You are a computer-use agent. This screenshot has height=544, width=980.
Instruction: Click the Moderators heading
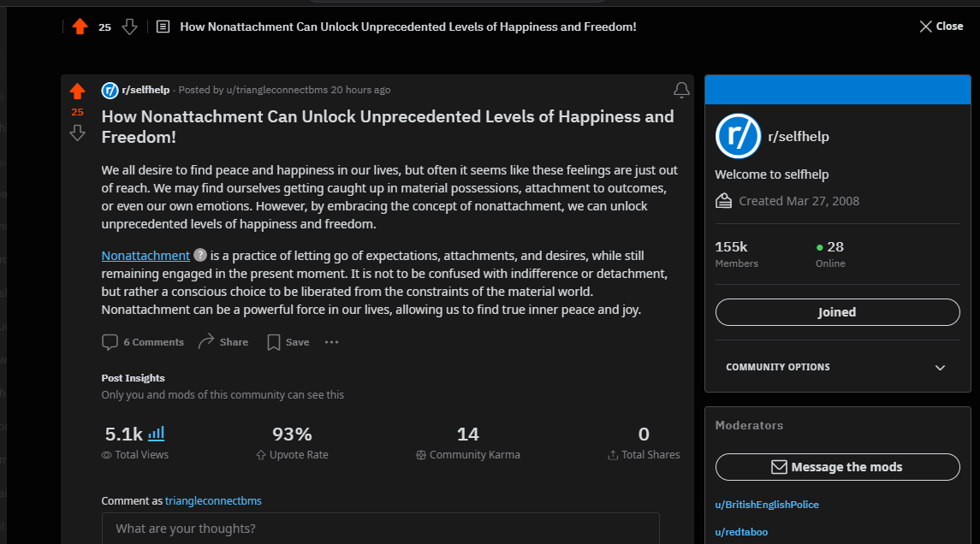(x=749, y=425)
